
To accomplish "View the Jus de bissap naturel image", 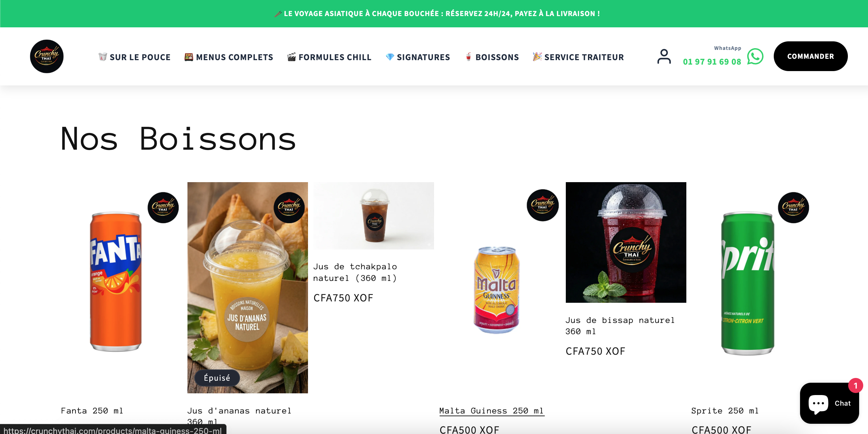I will pyautogui.click(x=626, y=242).
